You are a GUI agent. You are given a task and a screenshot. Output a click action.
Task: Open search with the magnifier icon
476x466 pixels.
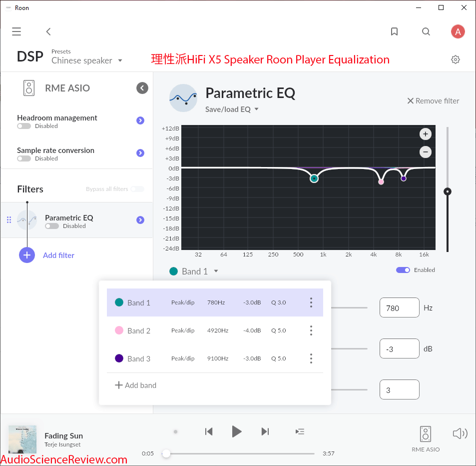[x=426, y=31]
